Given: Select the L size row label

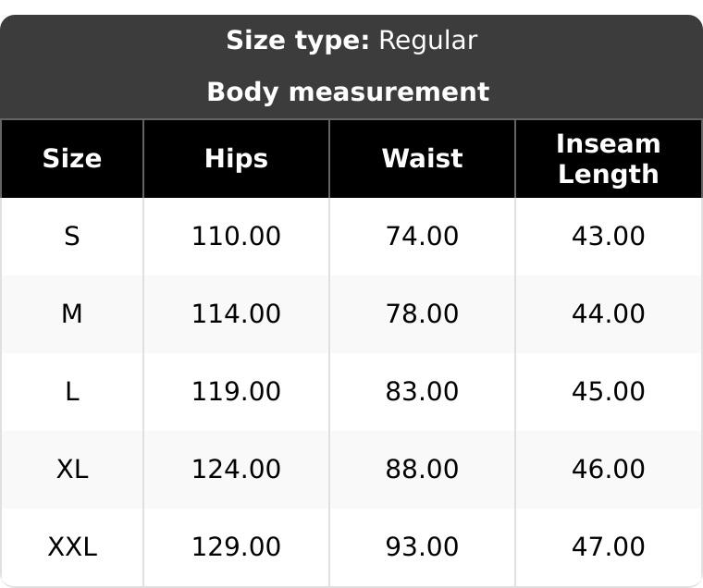Looking at the screenshot, I should click(x=72, y=391).
